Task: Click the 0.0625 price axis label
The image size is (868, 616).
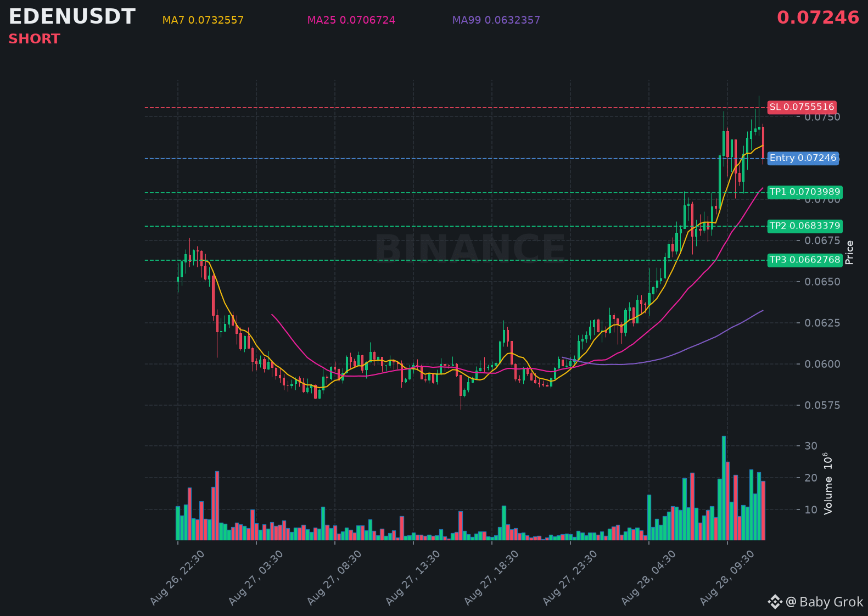Action: (x=822, y=323)
